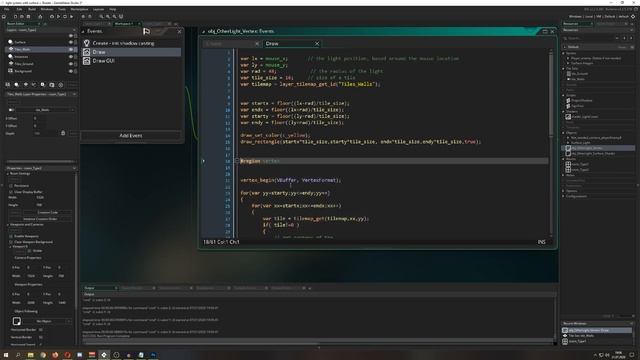The width and height of the screenshot is (640, 360).
Task: Click the Save Project disk icon
Action: (28, 17)
